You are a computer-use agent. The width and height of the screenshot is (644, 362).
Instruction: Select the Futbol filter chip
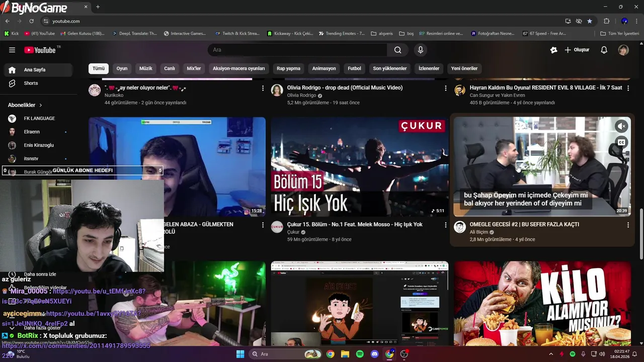[x=354, y=68]
